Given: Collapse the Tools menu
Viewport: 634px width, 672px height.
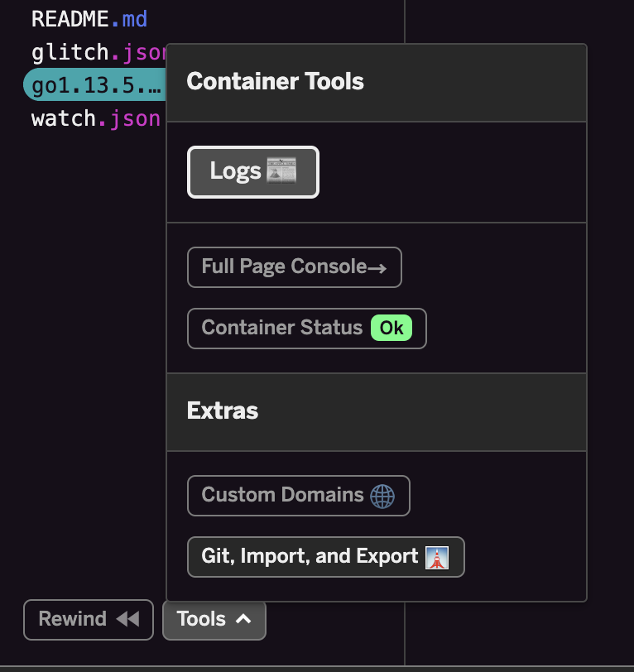Looking at the screenshot, I should [x=214, y=620].
